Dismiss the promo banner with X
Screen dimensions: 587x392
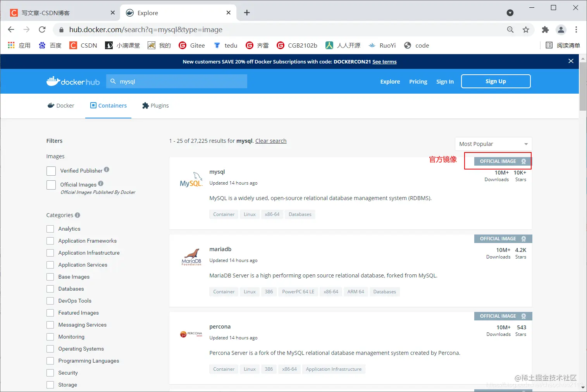[571, 61]
